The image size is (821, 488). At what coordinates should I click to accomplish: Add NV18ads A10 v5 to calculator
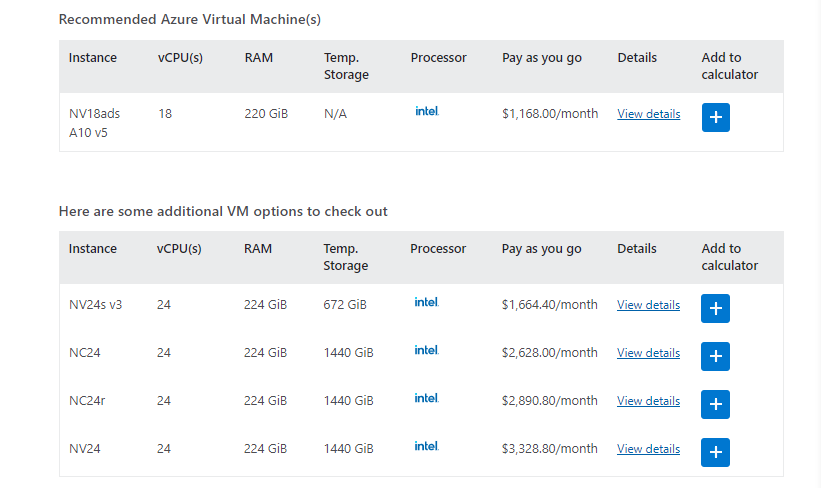point(715,117)
